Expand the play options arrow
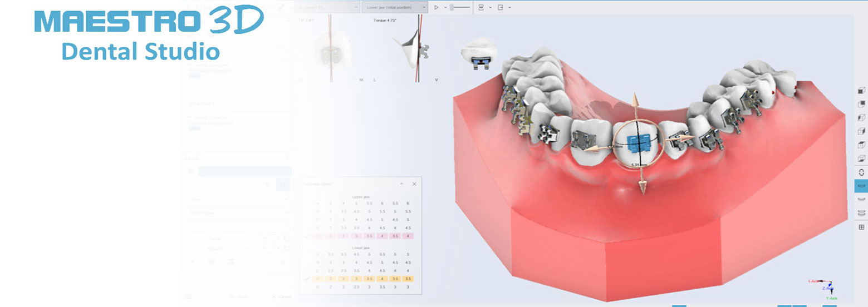Image resolution: width=868 pixels, height=307 pixels. pos(445,8)
